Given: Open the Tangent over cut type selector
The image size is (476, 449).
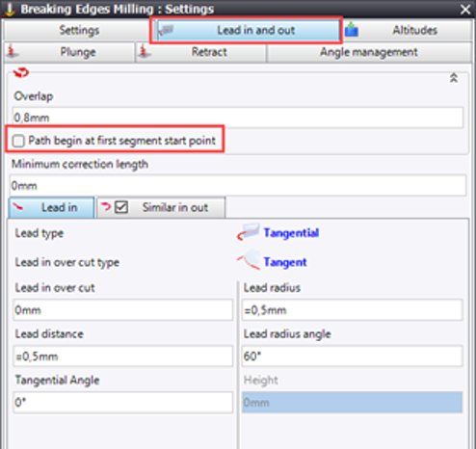Looking at the screenshot, I should 285,262.
